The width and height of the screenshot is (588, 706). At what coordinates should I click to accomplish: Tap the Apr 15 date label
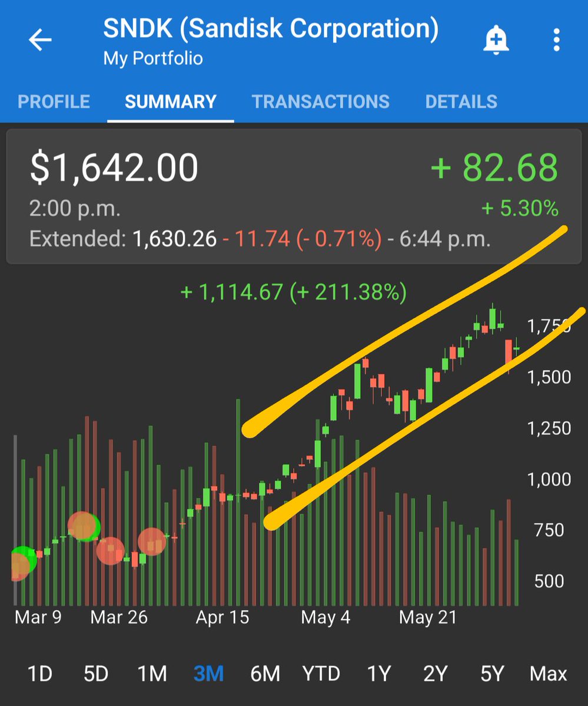pos(222,618)
